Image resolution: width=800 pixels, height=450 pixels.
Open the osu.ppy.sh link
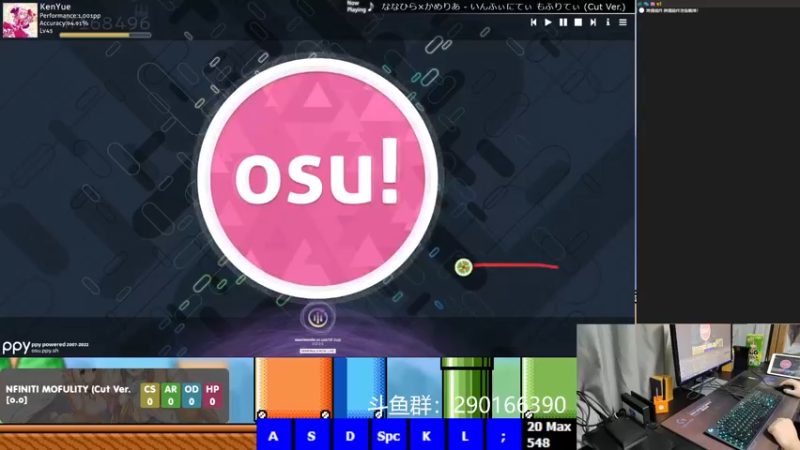click(45, 351)
